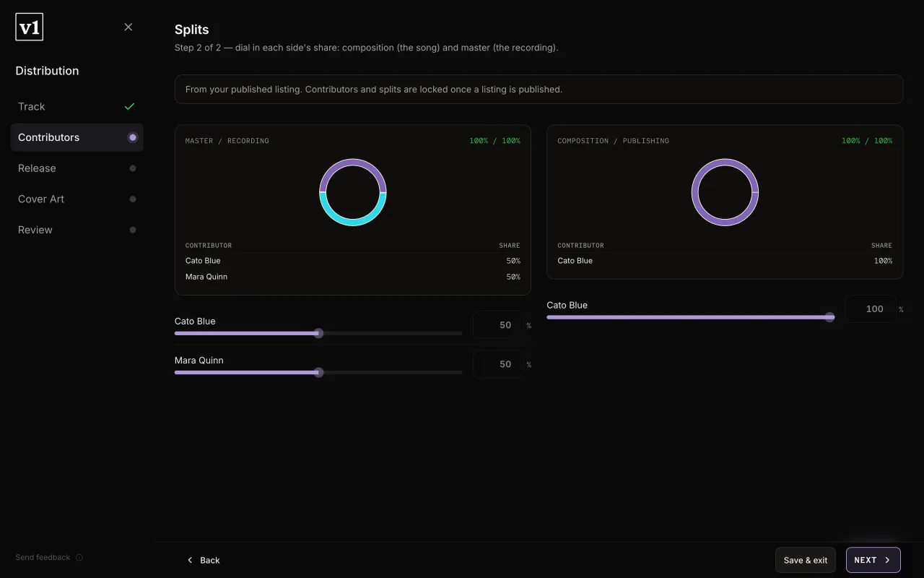
Task: Click the composition panel 100% / 100% total
Action: [x=866, y=141]
